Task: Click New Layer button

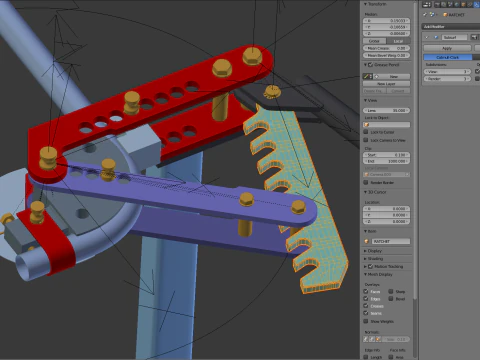Action: click(x=386, y=84)
